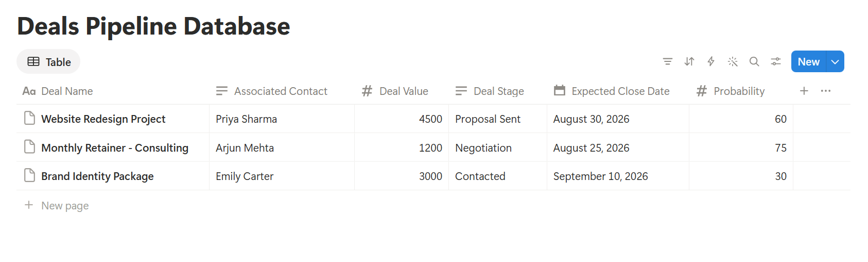Click the AI sparkle icon
The width and height of the screenshot is (868, 262).
[x=733, y=62]
